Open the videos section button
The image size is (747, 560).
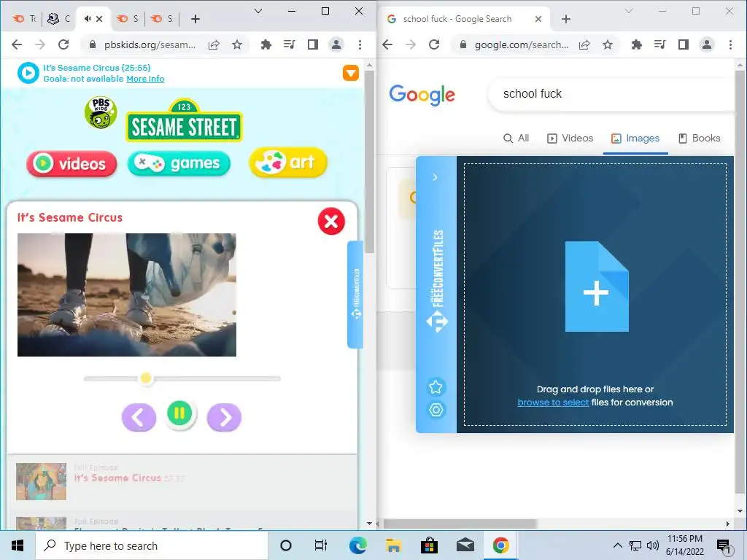tap(72, 164)
